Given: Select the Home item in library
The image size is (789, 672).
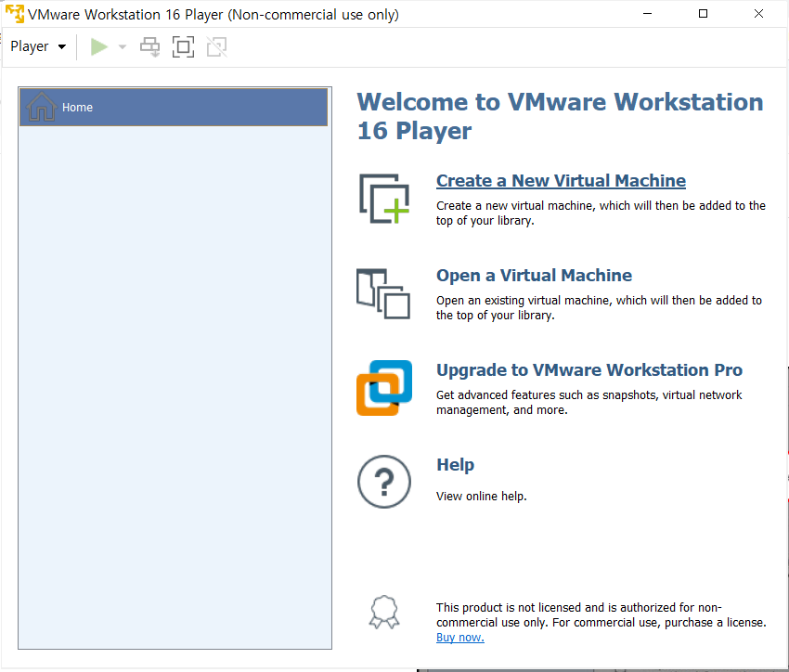Looking at the screenshot, I should (x=174, y=107).
